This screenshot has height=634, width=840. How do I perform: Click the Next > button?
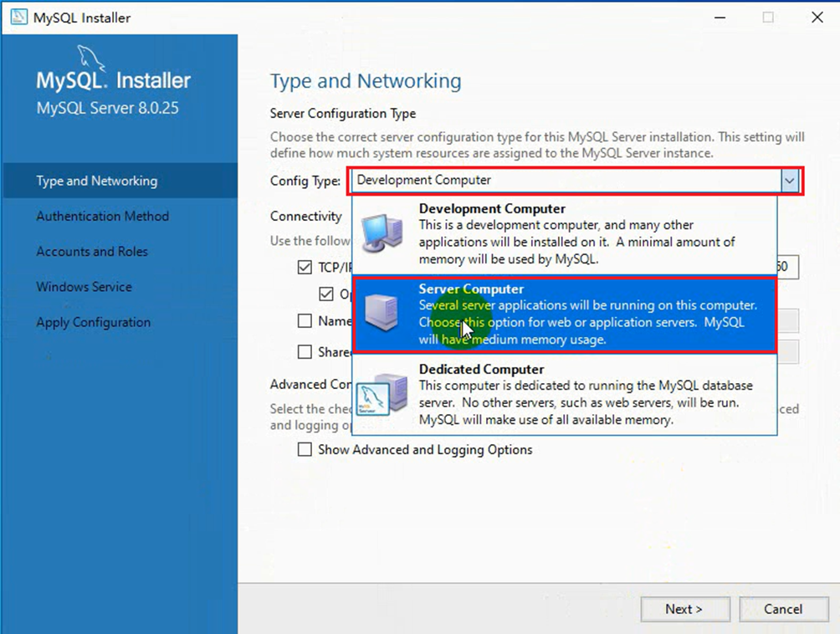tap(685, 609)
